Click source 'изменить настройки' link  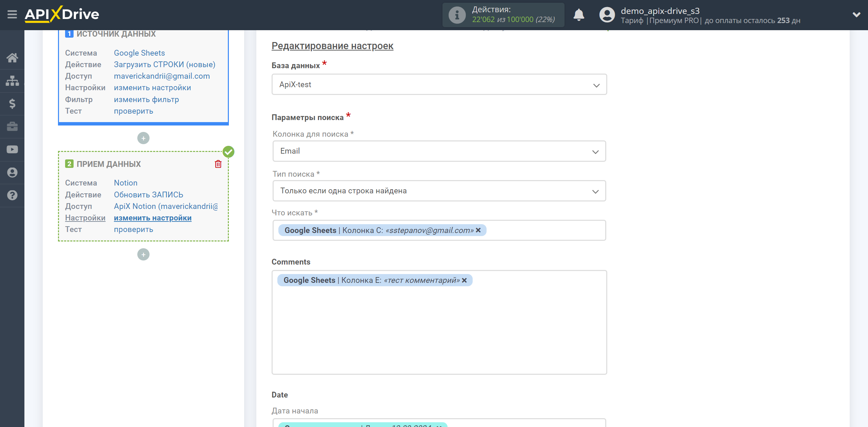pos(152,88)
